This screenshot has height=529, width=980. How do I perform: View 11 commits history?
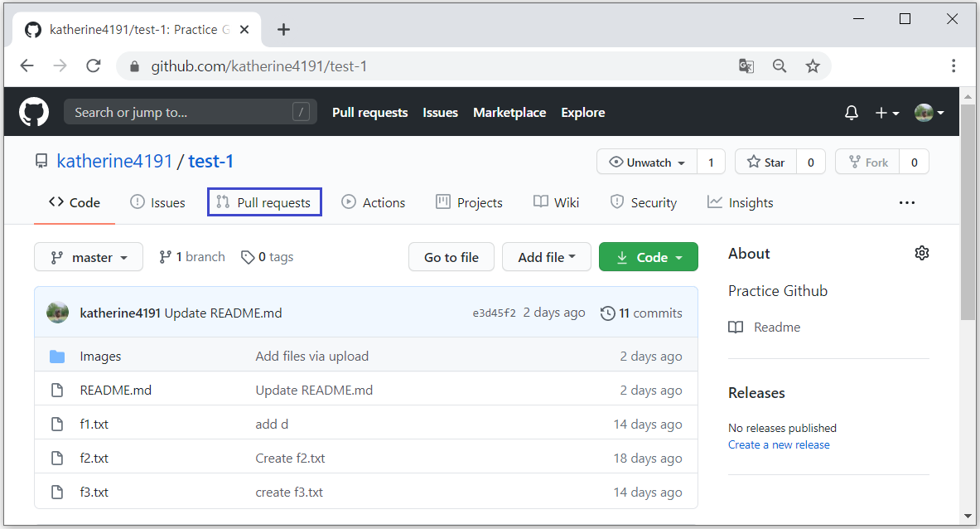tap(641, 313)
